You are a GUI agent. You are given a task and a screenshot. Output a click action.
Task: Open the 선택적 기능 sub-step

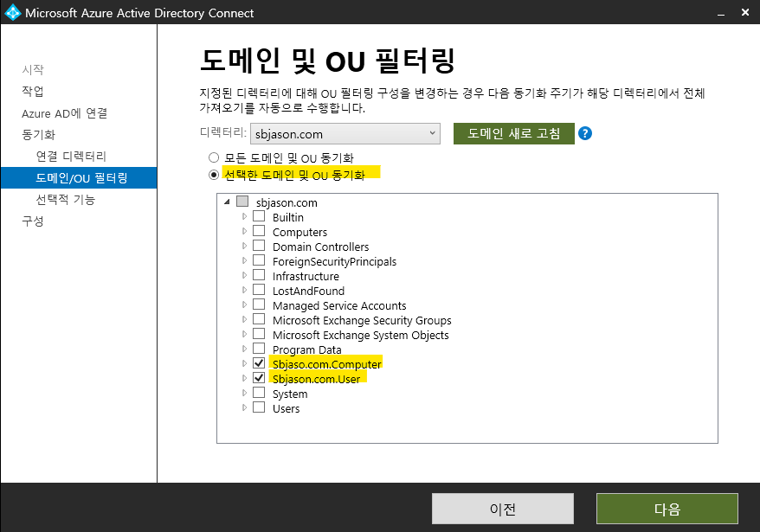pyautogui.click(x=66, y=199)
